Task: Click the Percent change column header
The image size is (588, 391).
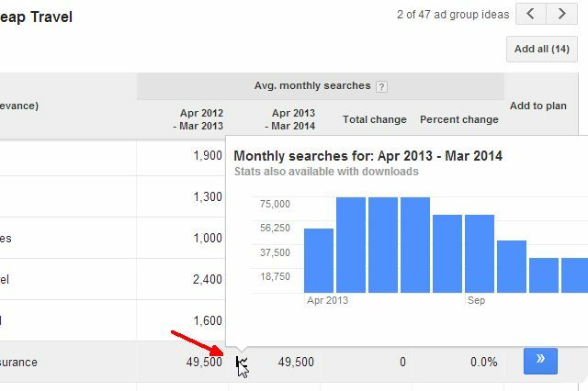Action: pyautogui.click(x=459, y=119)
